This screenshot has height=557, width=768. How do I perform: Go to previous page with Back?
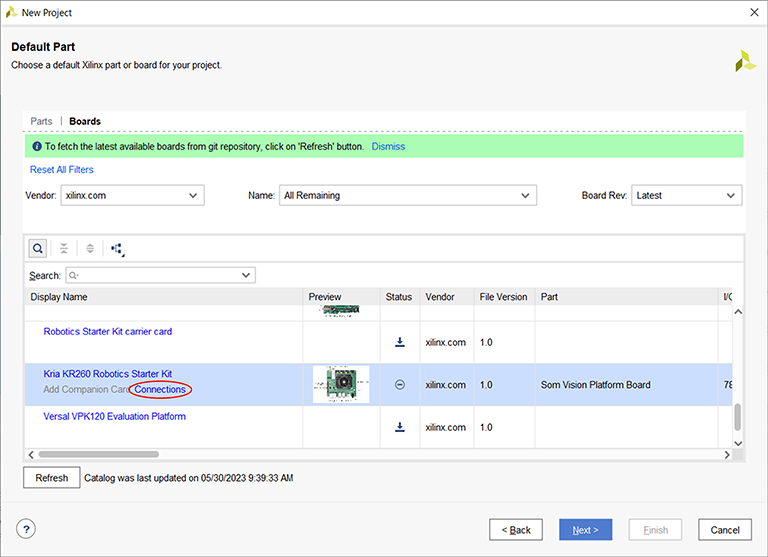516,530
